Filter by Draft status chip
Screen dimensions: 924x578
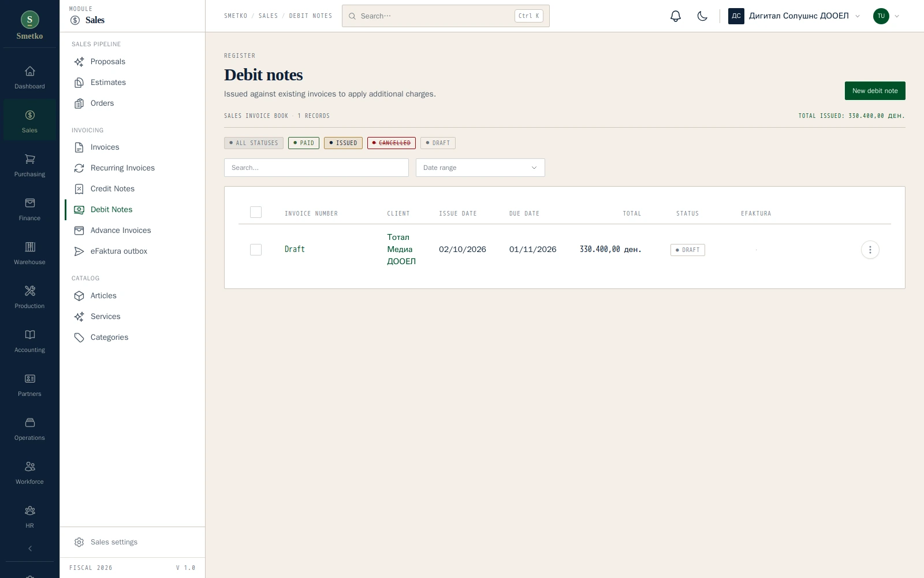click(x=438, y=143)
